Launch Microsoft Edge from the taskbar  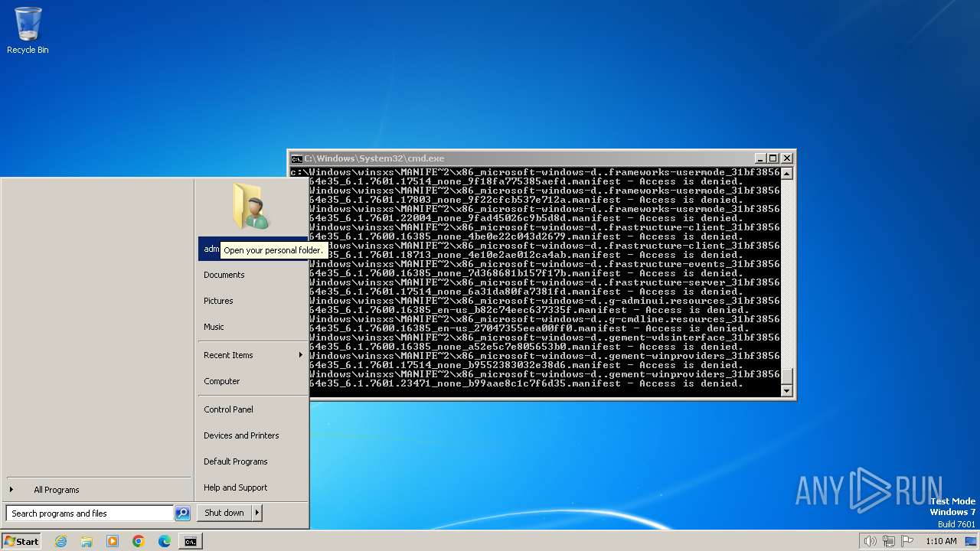point(165,541)
